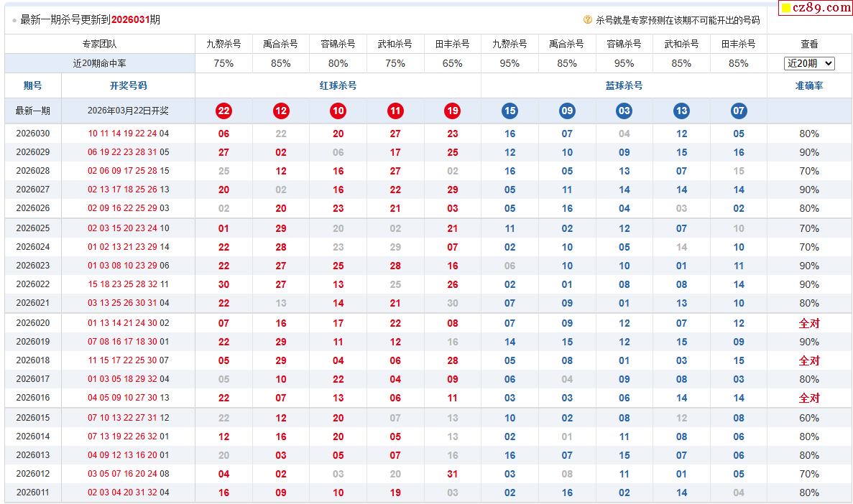Click the 准确率 column header

pos(809,85)
